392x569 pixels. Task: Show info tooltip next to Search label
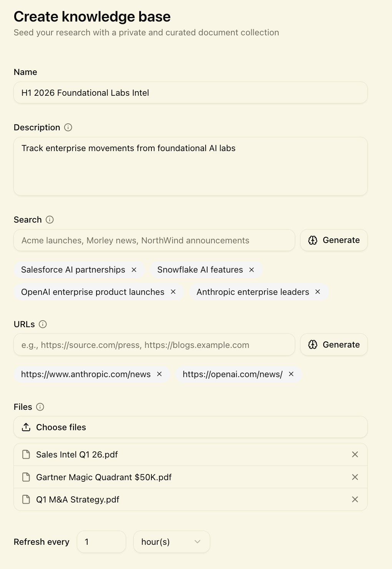(50, 220)
